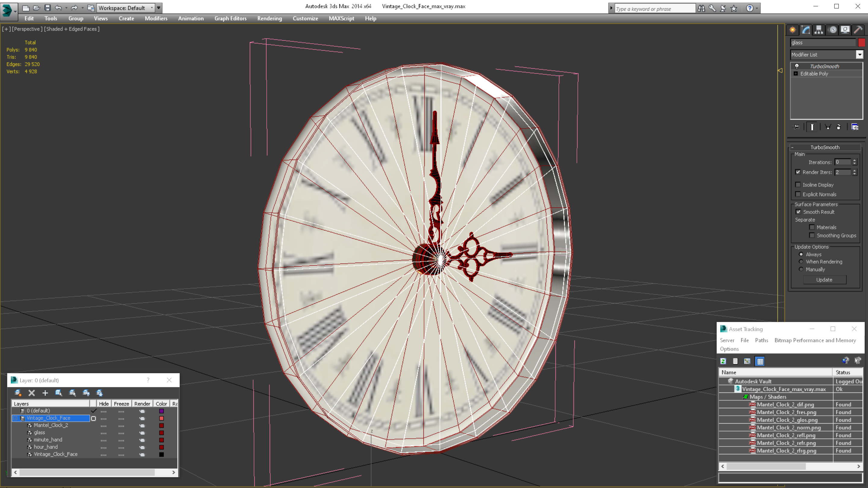Open the Modifier List dropdown

pos(860,55)
